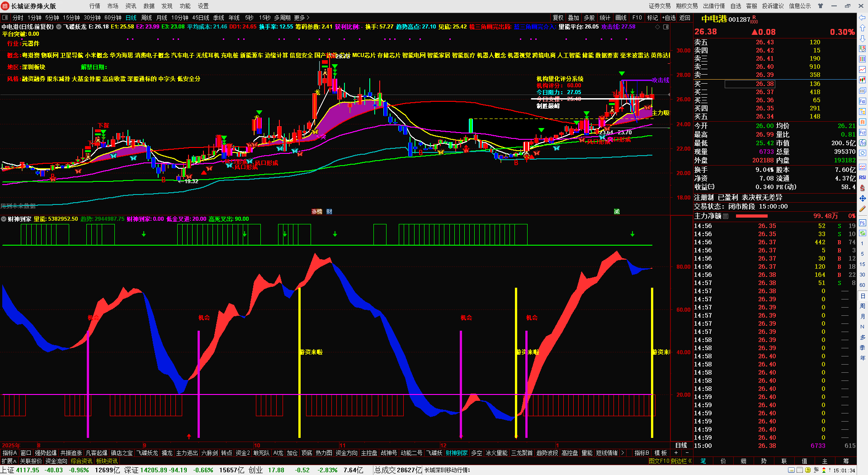Click the F12 icon in right sidebar
Screen dimensions: 868x475
point(863,133)
